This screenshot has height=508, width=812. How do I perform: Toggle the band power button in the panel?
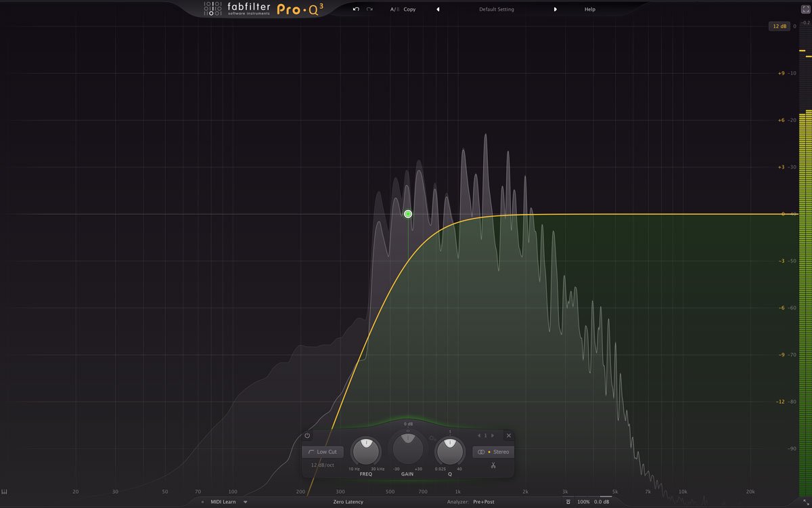(308, 436)
